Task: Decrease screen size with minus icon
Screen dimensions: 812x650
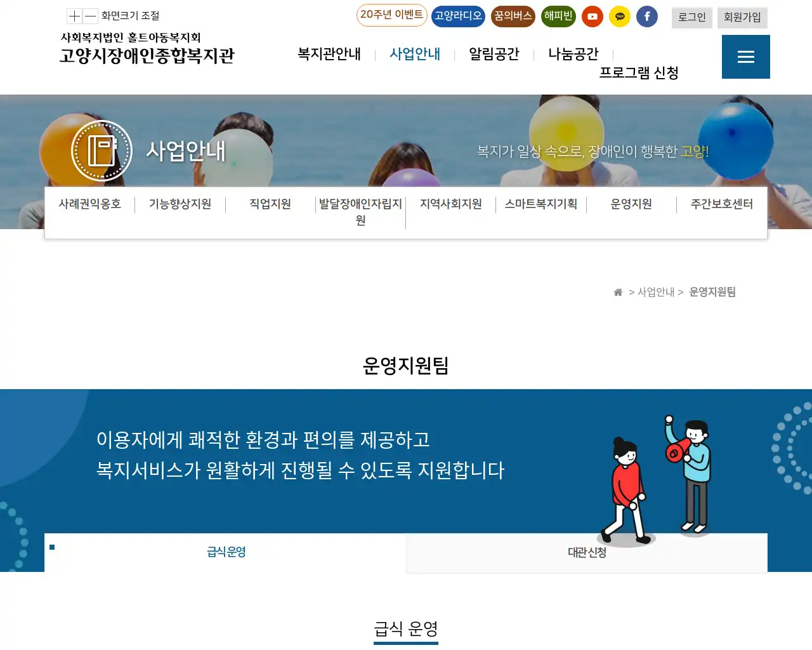Action: (x=90, y=16)
